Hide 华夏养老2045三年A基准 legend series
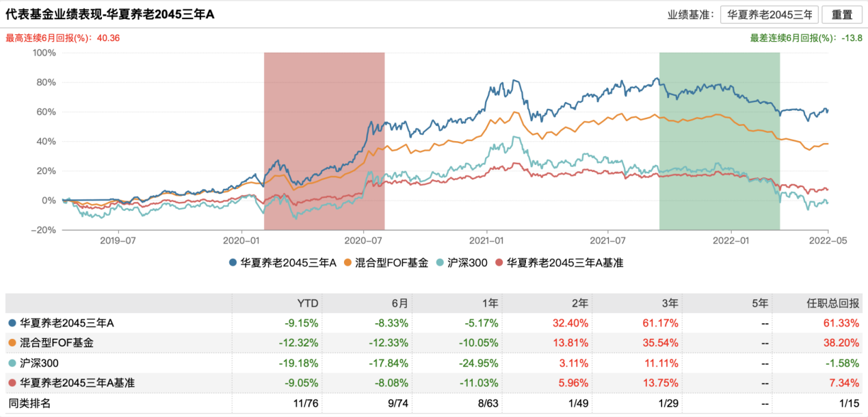868x417 pixels. pos(560,262)
